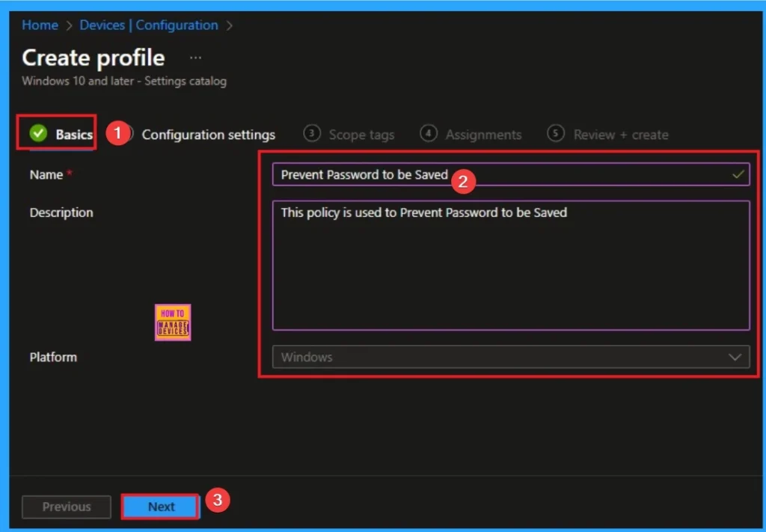The image size is (766, 532).
Task: Click the Previous button
Action: pos(66,507)
